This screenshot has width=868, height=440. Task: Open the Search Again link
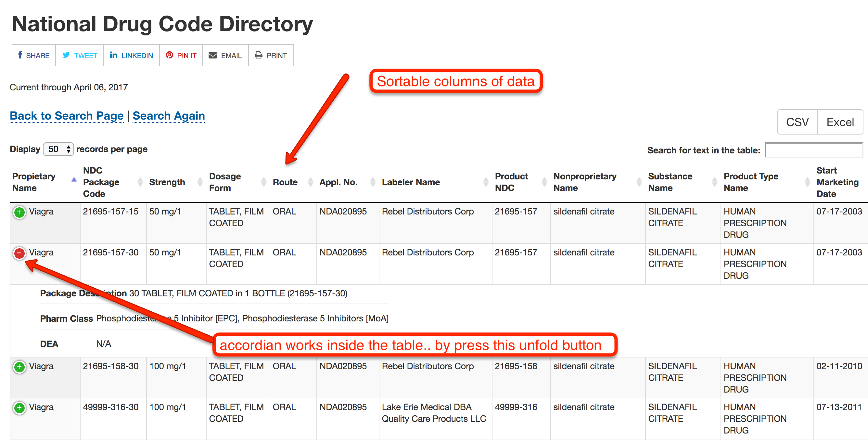point(169,116)
